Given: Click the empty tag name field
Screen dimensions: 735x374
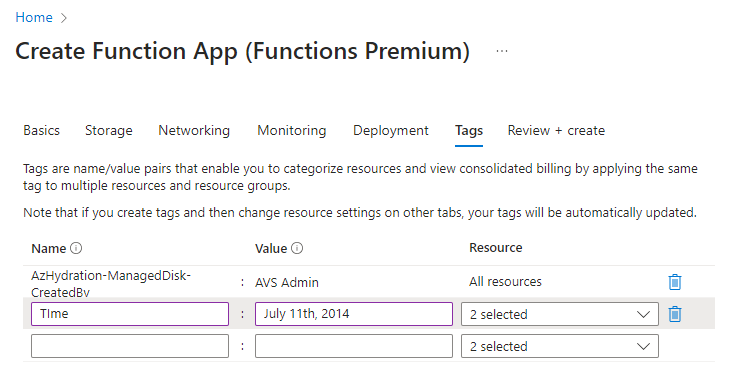Looking at the screenshot, I should tap(130, 346).
